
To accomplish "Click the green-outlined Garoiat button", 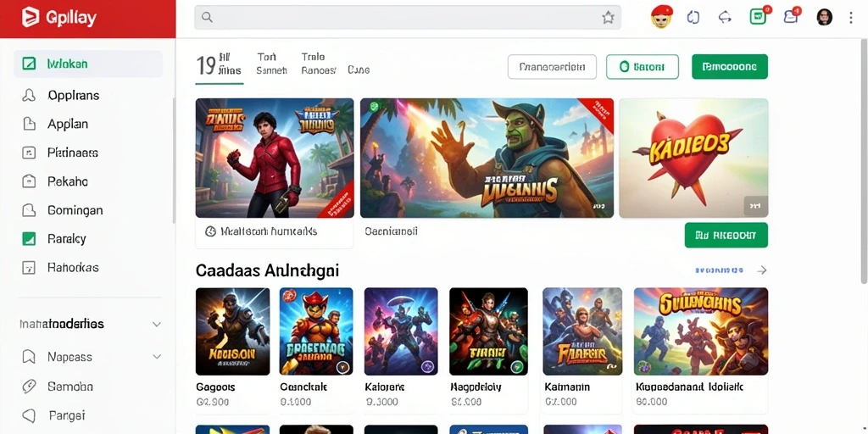I will [643, 67].
